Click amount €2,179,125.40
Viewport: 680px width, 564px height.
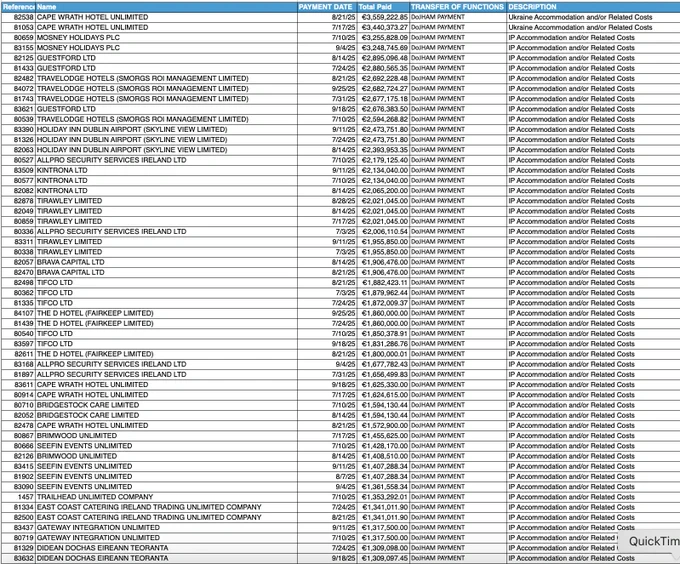click(385, 160)
